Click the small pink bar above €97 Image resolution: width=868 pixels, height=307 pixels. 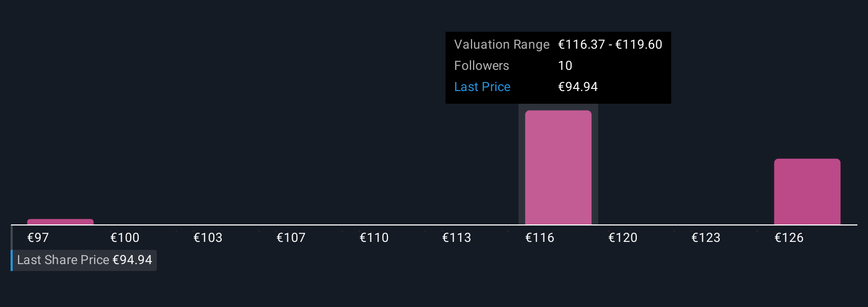(x=60, y=222)
